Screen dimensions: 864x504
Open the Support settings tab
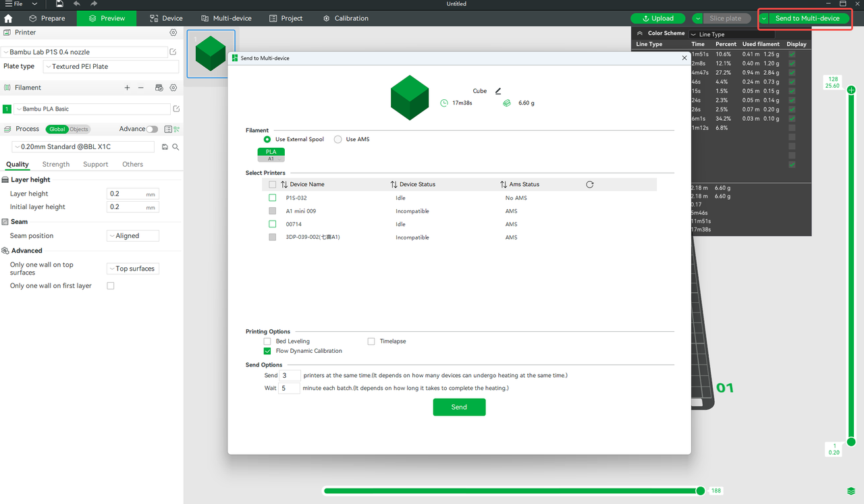point(95,164)
